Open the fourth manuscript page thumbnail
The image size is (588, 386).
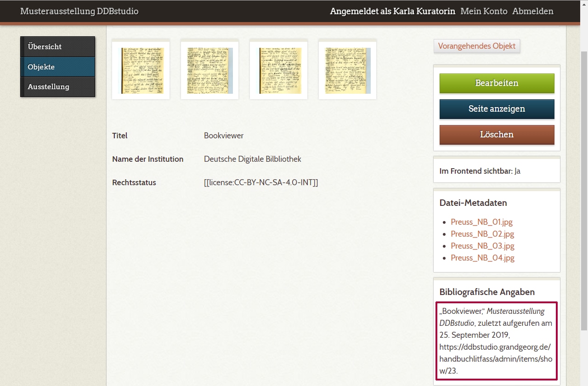(347, 70)
